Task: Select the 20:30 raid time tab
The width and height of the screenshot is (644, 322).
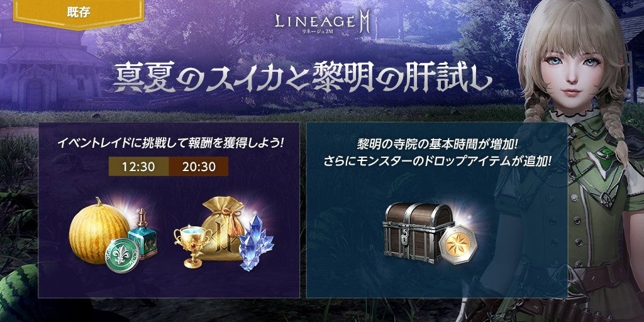Action: click(x=198, y=166)
